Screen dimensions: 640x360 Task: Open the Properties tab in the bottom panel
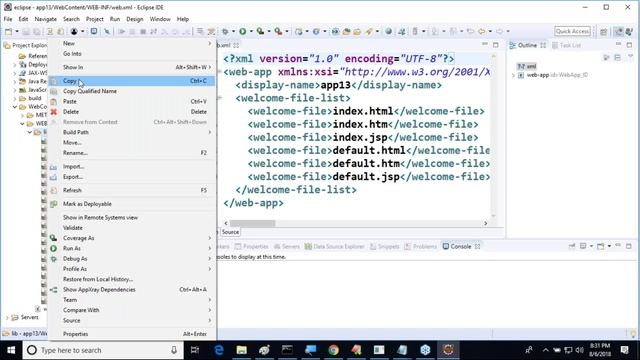pos(251,247)
